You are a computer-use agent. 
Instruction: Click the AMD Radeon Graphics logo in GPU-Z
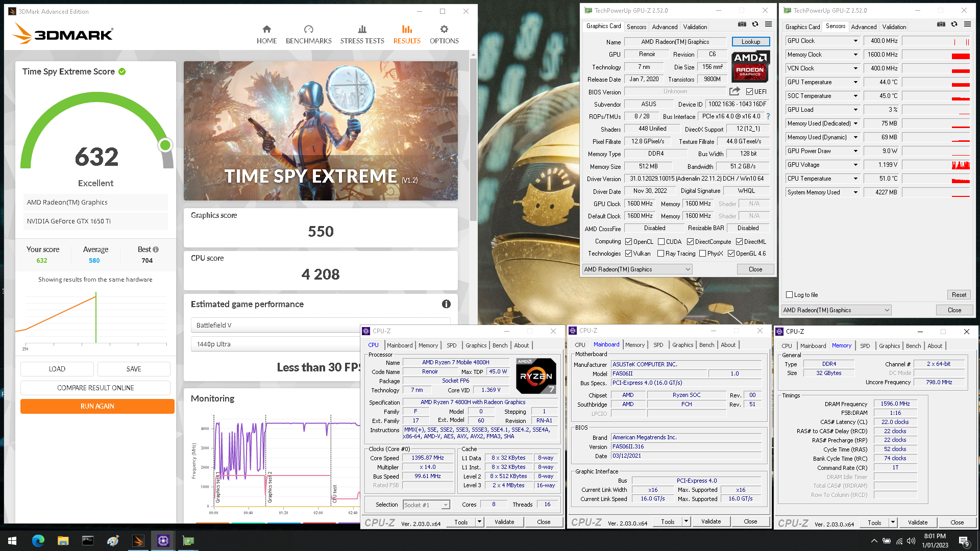(750, 66)
